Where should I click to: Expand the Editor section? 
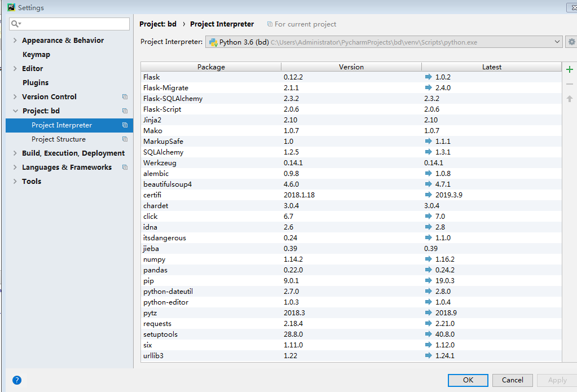15,68
